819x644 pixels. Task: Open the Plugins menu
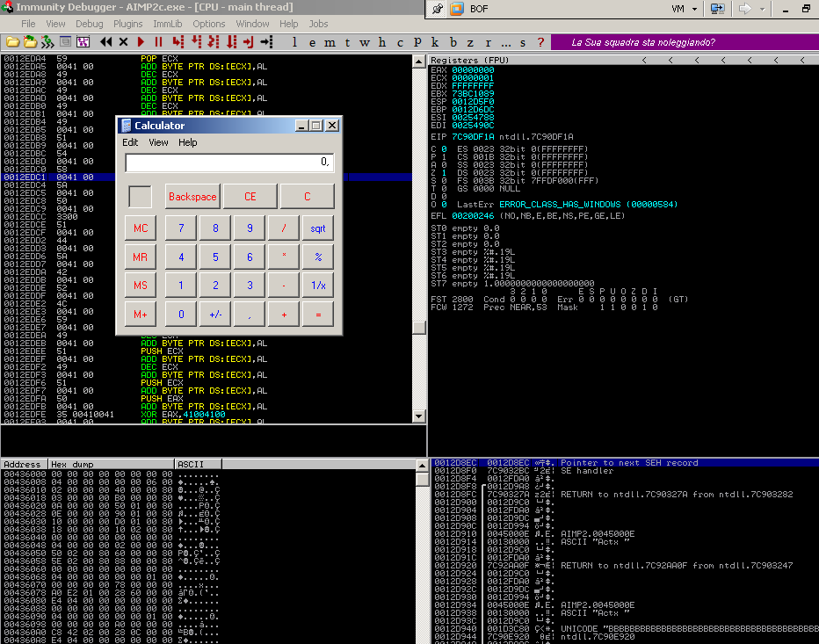[128, 24]
